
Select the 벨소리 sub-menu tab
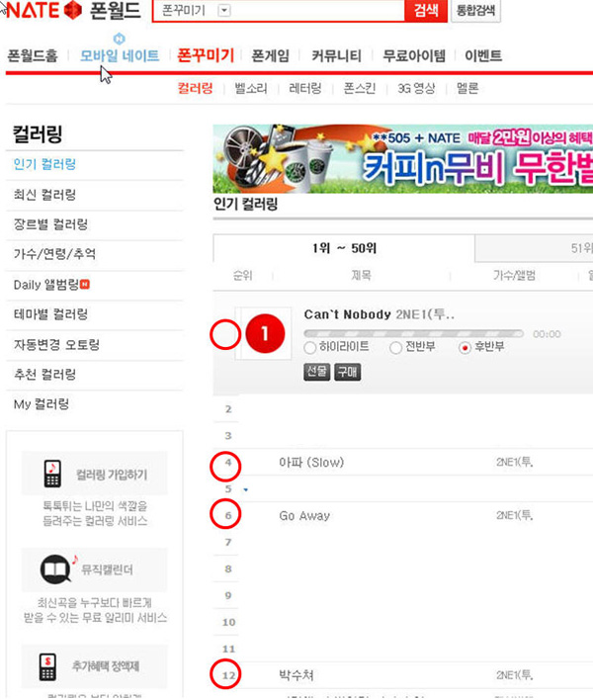(x=251, y=88)
